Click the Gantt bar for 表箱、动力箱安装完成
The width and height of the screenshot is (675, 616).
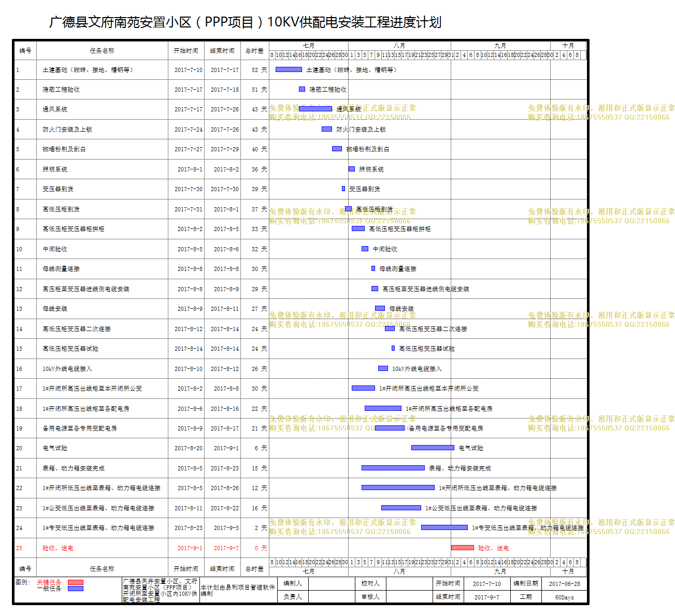[393, 468]
